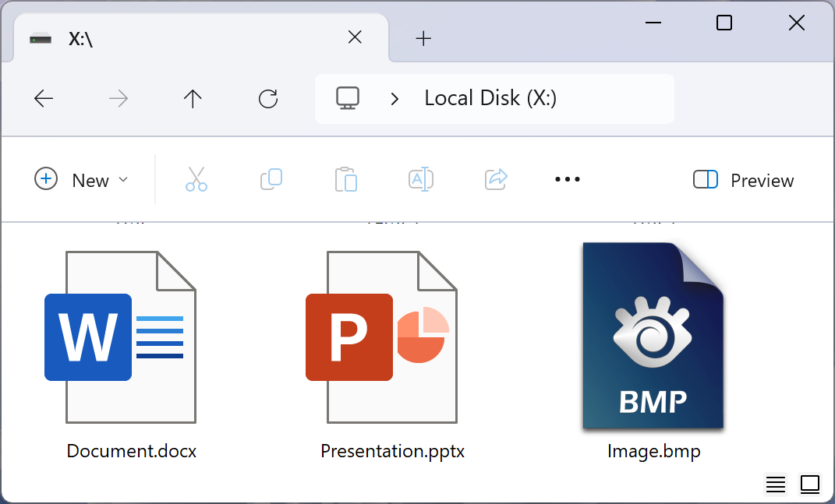Click the drive icon on the tab
The height and width of the screenshot is (504, 835).
tap(41, 39)
